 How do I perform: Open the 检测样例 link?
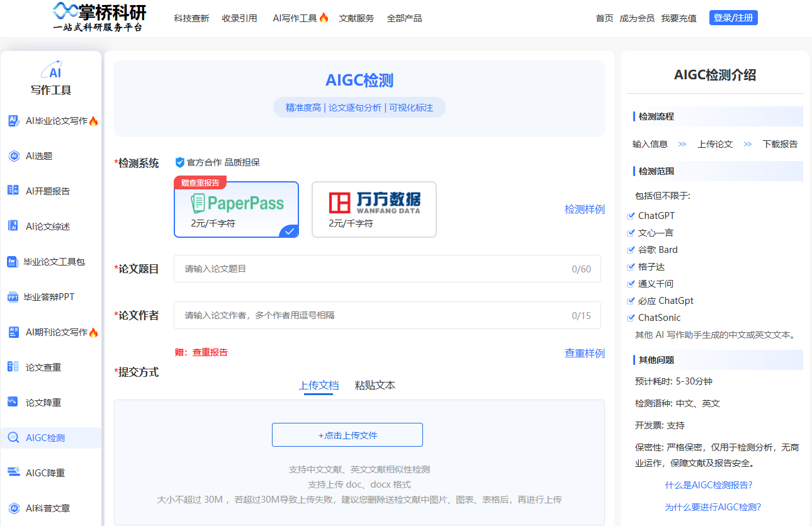(585, 210)
